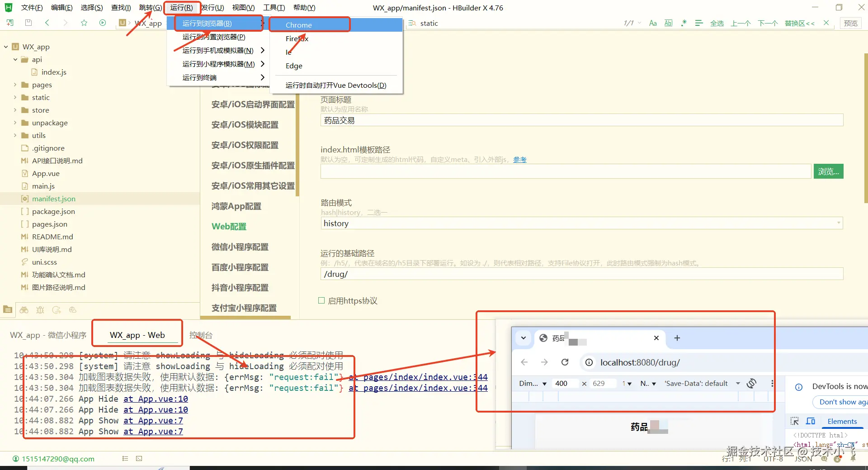Click the site info icon in Chrome address bar

[589, 362]
